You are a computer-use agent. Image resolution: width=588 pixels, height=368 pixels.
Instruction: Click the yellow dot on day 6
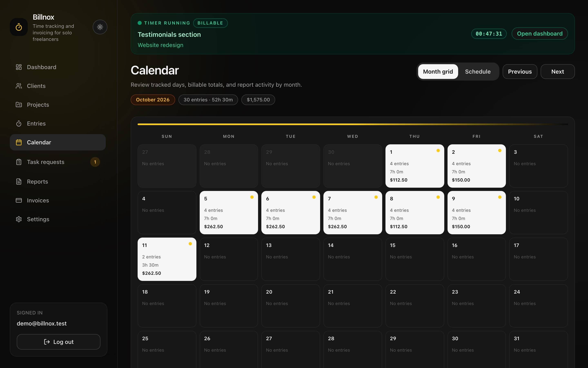[x=314, y=197]
